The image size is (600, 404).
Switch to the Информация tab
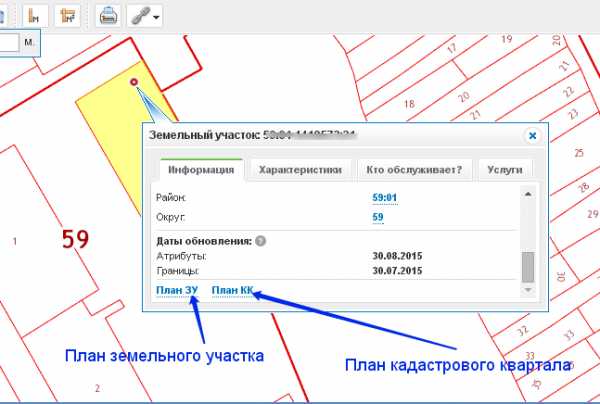point(201,170)
